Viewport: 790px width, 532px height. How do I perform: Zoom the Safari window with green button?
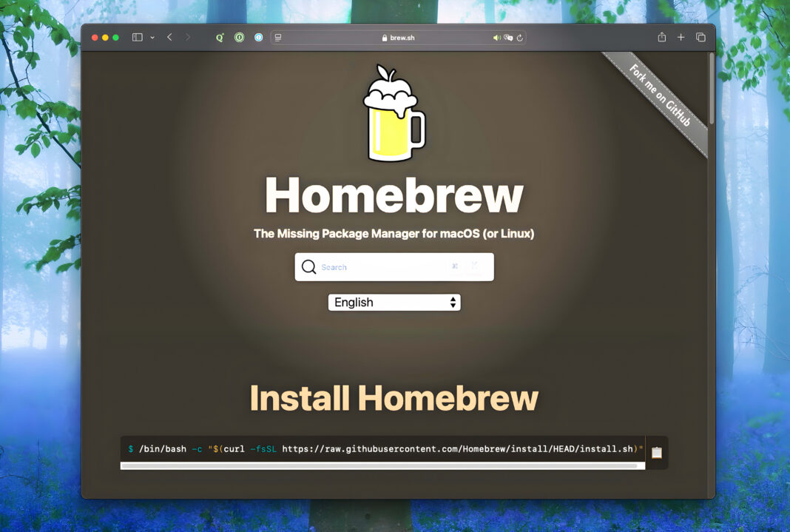[116, 38]
